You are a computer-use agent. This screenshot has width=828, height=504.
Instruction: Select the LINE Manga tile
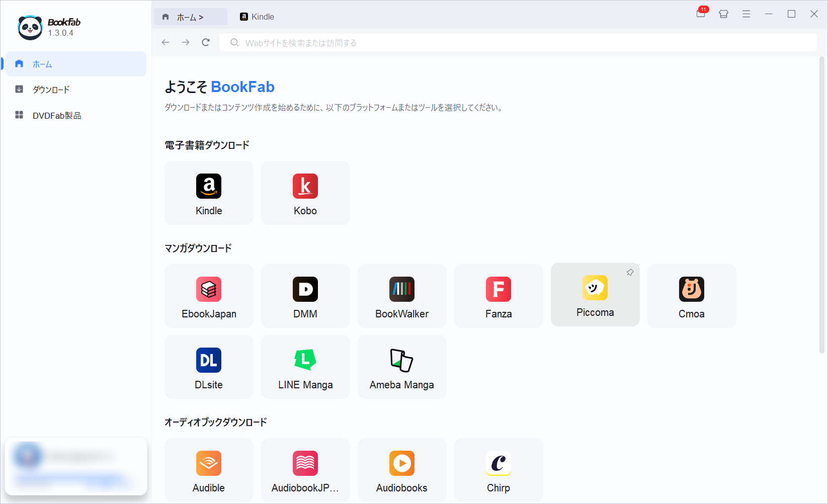pyautogui.click(x=305, y=367)
